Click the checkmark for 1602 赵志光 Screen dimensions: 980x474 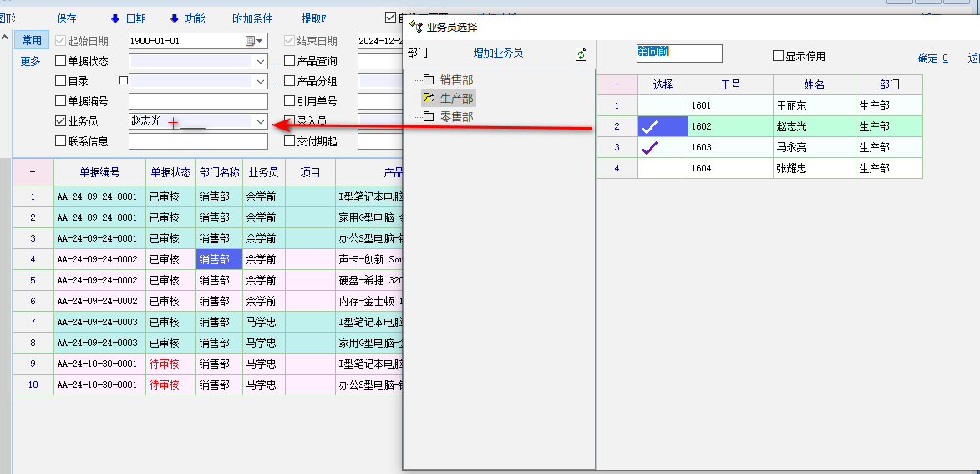649,126
